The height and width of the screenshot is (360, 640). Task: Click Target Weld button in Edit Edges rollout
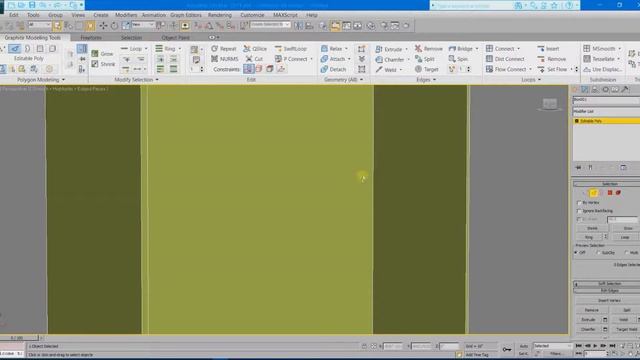[626, 329]
